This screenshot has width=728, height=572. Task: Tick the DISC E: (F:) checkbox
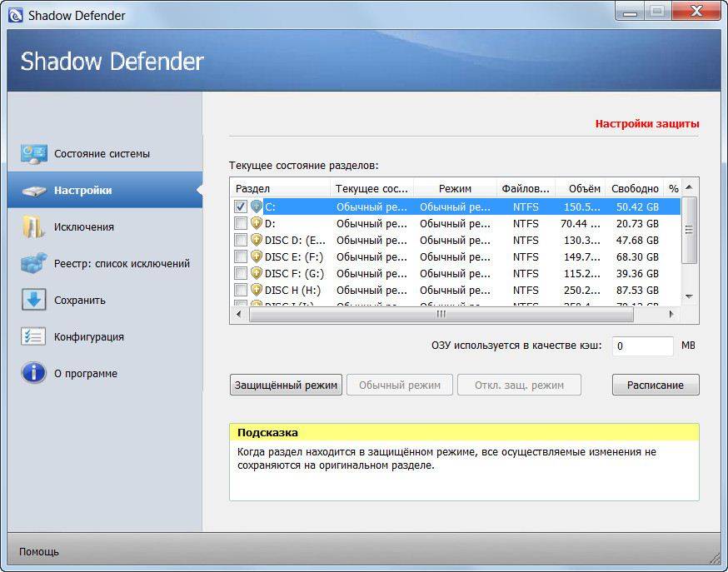point(241,256)
